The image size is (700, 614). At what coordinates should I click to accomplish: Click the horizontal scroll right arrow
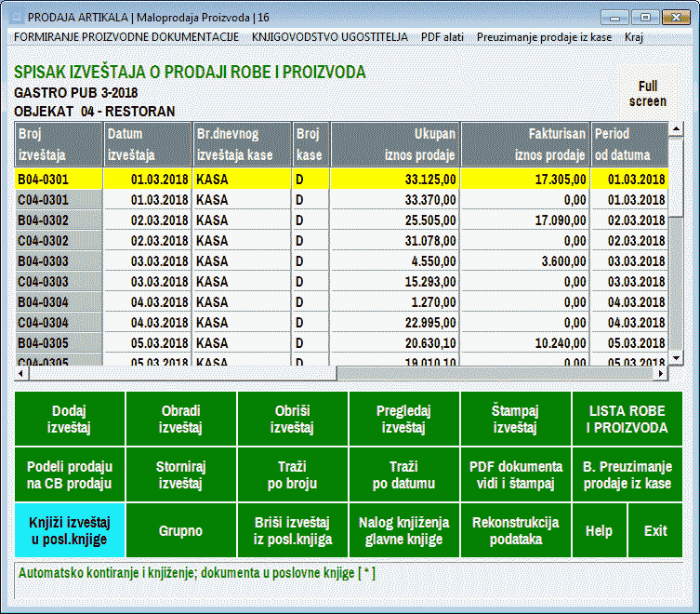661,373
